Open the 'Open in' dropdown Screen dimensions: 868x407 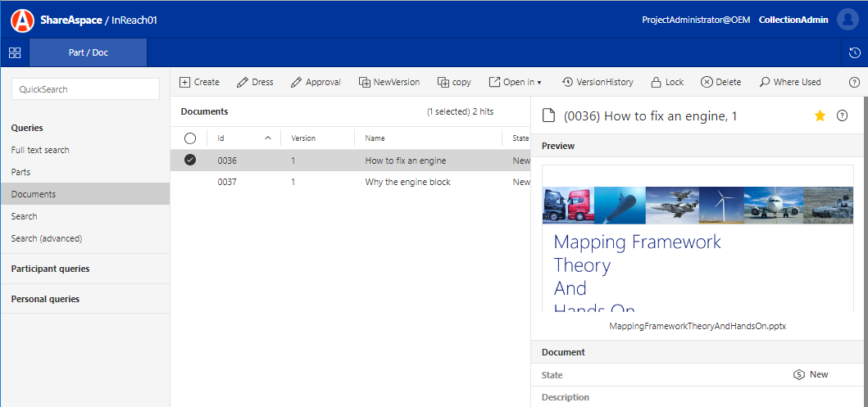(515, 82)
